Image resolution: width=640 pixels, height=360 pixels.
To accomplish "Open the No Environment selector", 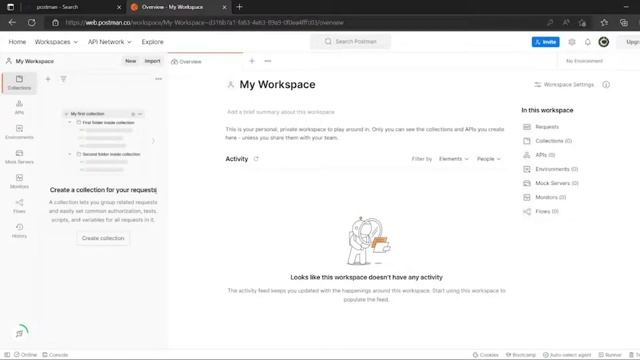I will coord(584,61).
